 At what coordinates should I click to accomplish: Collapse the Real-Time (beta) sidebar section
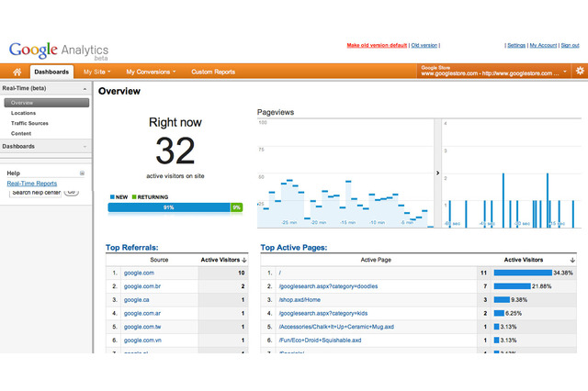click(85, 89)
